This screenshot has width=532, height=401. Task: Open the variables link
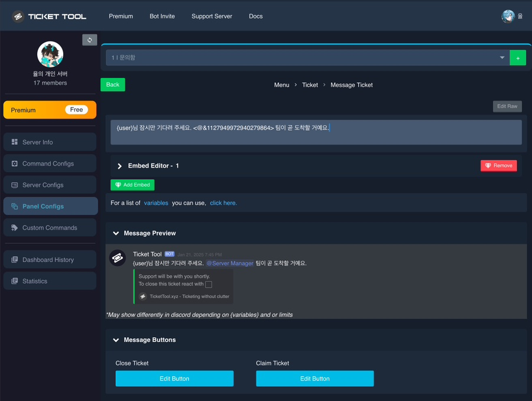coord(156,203)
